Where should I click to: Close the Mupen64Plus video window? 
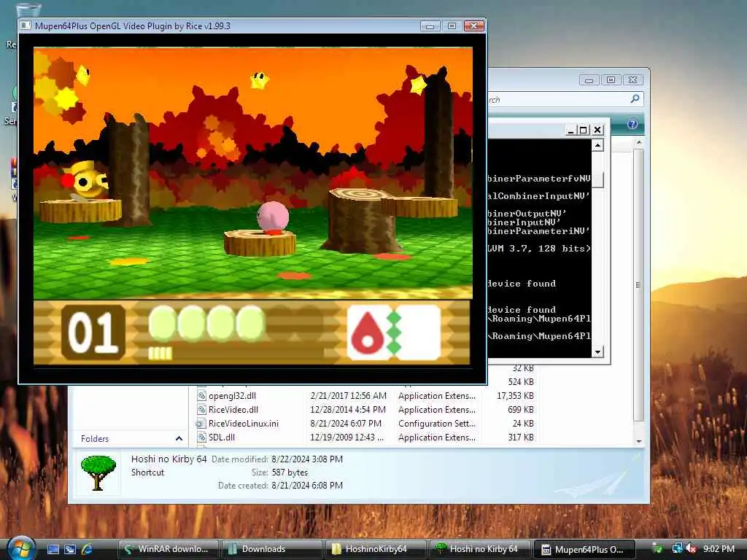[474, 26]
